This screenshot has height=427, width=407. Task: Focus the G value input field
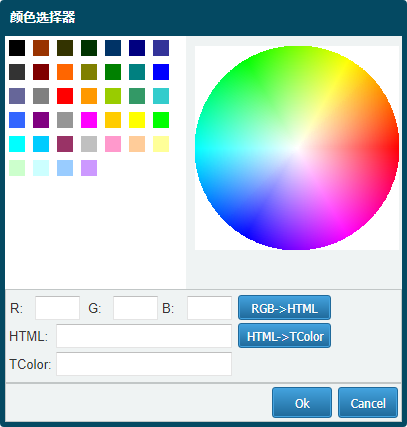coord(135,308)
